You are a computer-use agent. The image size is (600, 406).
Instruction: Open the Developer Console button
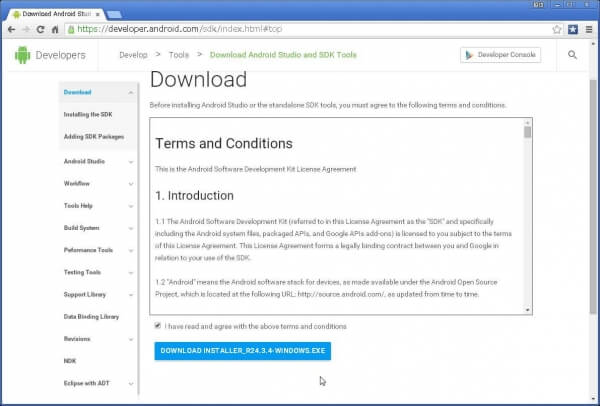tap(501, 55)
